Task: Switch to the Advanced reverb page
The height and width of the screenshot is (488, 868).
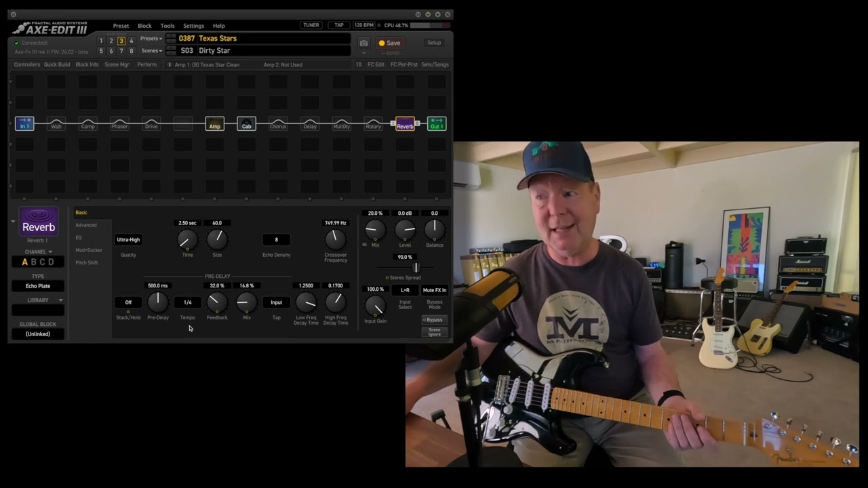Action: [x=86, y=225]
